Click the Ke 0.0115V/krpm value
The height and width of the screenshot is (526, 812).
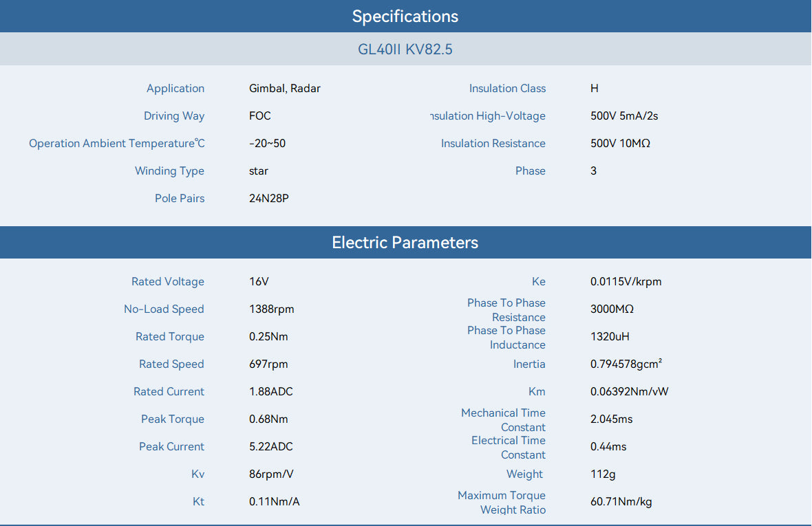tap(626, 281)
